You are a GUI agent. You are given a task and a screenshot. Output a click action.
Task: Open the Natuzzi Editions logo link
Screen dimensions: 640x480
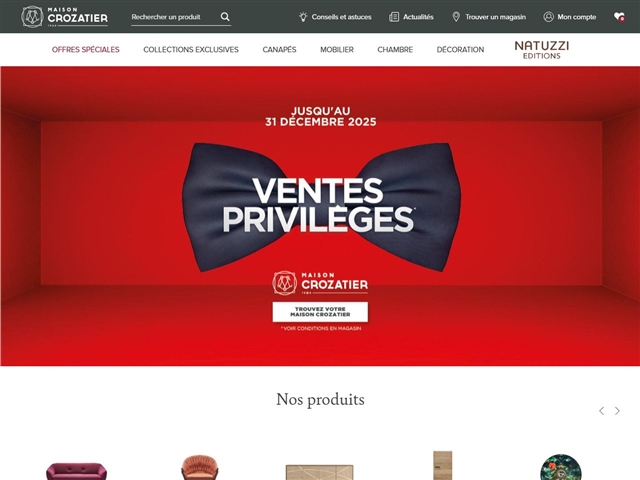(x=542, y=50)
